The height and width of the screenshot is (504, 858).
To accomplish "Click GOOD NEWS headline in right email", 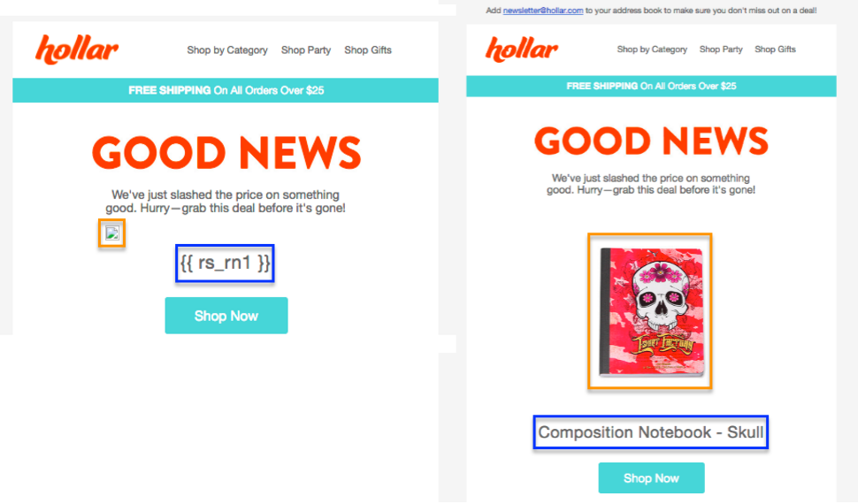I will [651, 141].
